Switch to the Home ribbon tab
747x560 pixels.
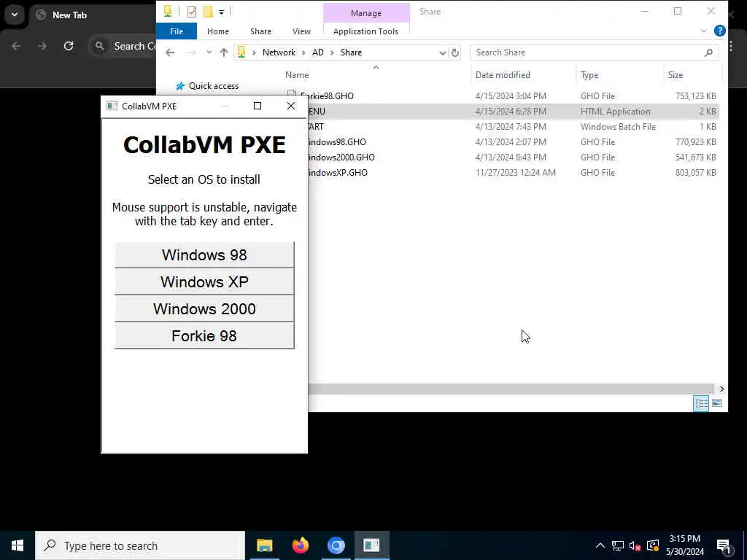(x=217, y=31)
